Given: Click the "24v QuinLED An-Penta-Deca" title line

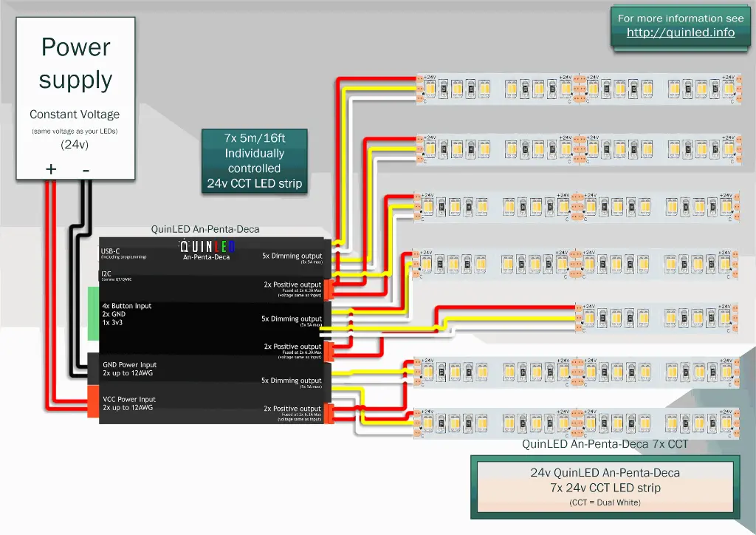Looking at the screenshot, I should tap(605, 473).
